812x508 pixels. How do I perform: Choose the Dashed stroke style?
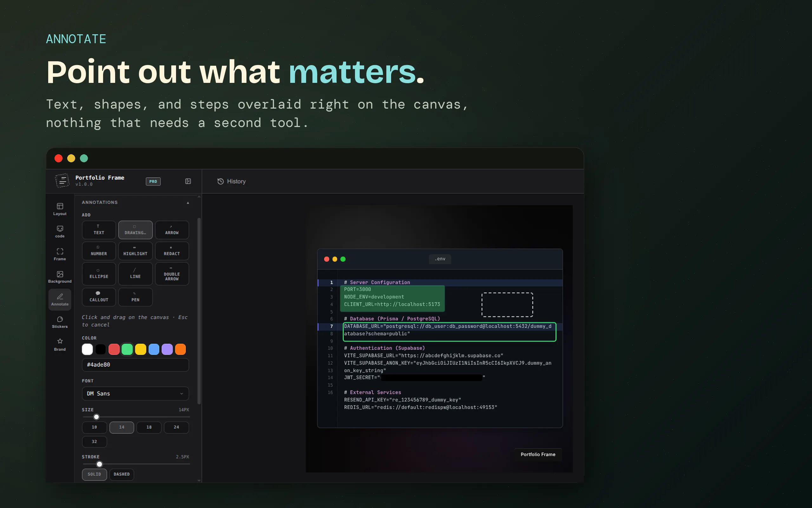tap(122, 474)
